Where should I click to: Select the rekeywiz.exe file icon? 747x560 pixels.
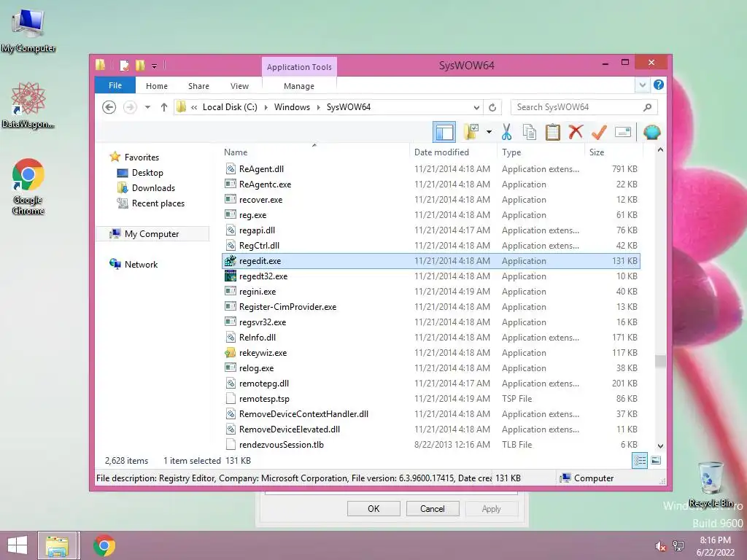pos(231,353)
